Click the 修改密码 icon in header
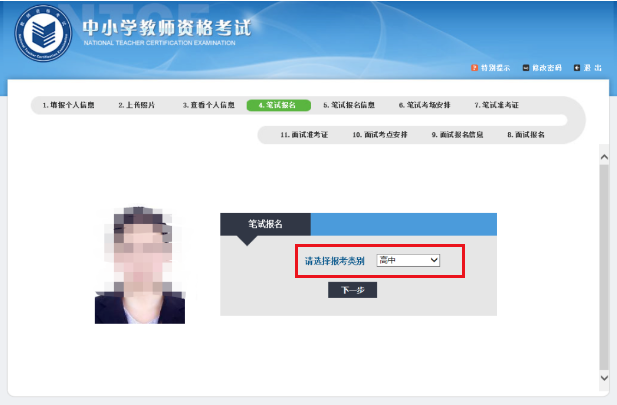Screen dimensions: 617x405 tap(526, 68)
